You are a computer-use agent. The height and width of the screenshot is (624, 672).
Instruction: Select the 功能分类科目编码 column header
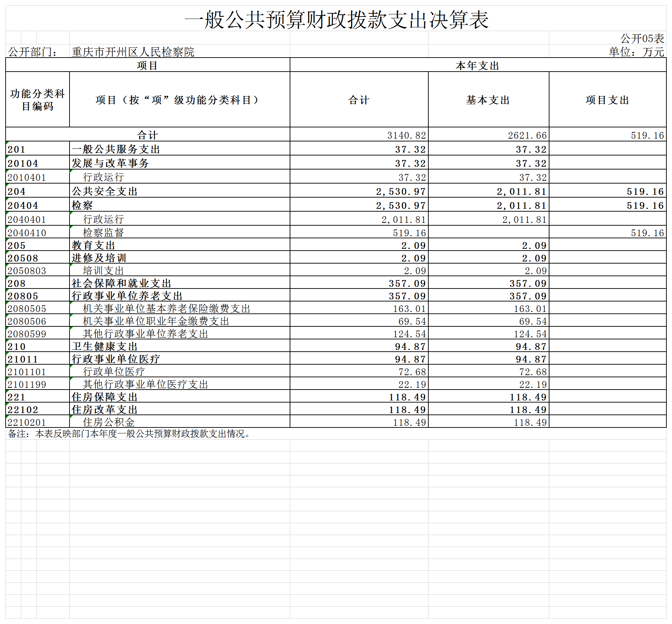point(38,100)
